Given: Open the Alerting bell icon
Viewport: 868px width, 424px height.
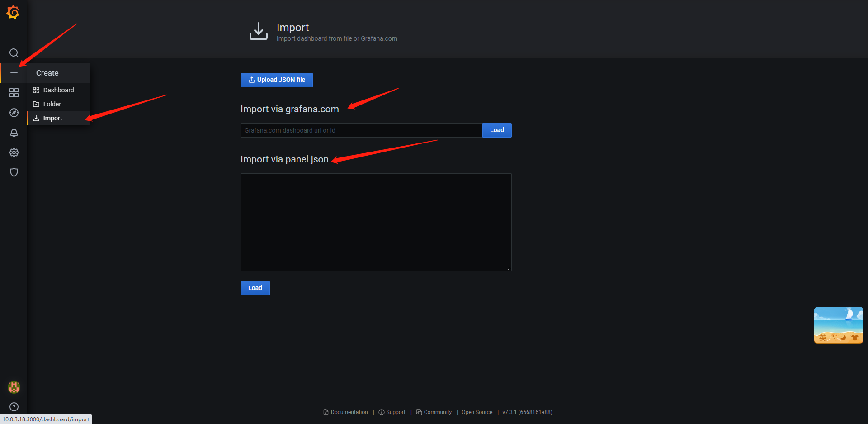Looking at the screenshot, I should click(x=14, y=133).
